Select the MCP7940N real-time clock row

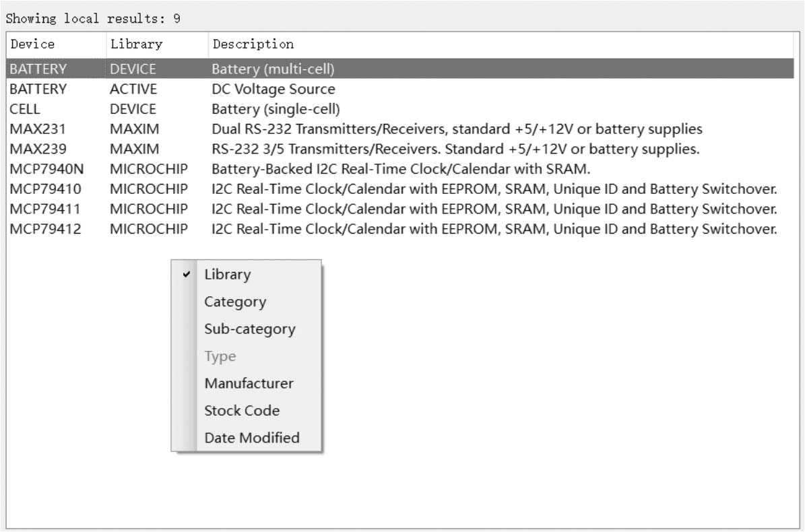pyautogui.click(x=46, y=169)
